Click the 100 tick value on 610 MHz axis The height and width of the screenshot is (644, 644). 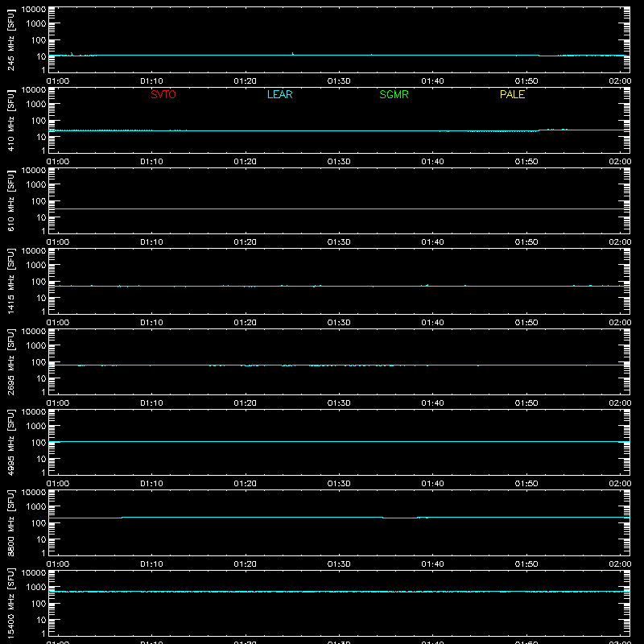[x=39, y=201]
